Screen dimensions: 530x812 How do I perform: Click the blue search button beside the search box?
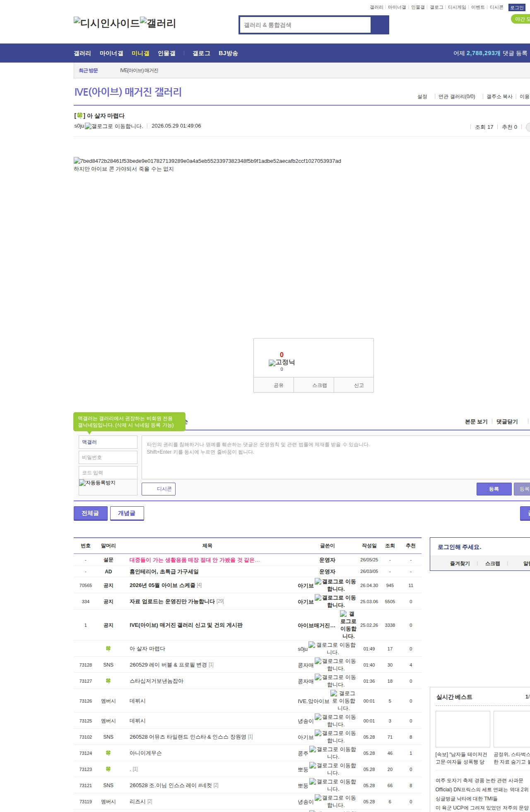coord(380,25)
